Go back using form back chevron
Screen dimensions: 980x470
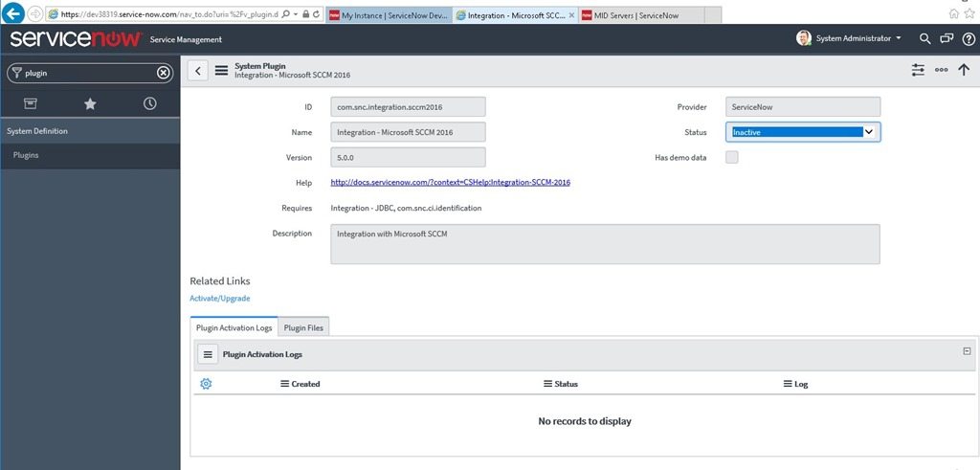pos(198,71)
